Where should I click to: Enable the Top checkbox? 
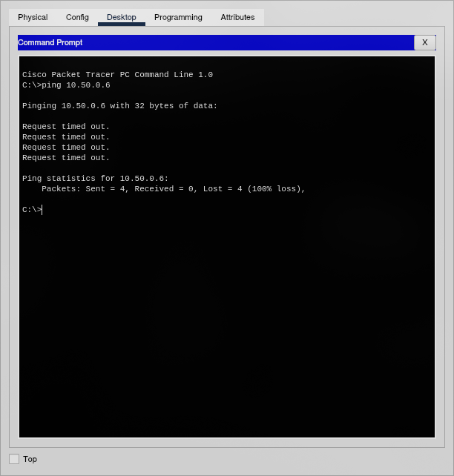[14, 459]
